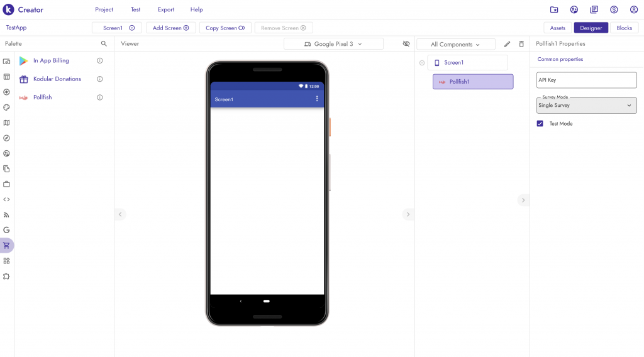The image size is (644, 357).
Task: Collapse the properties panel arrow
Action: point(523,200)
